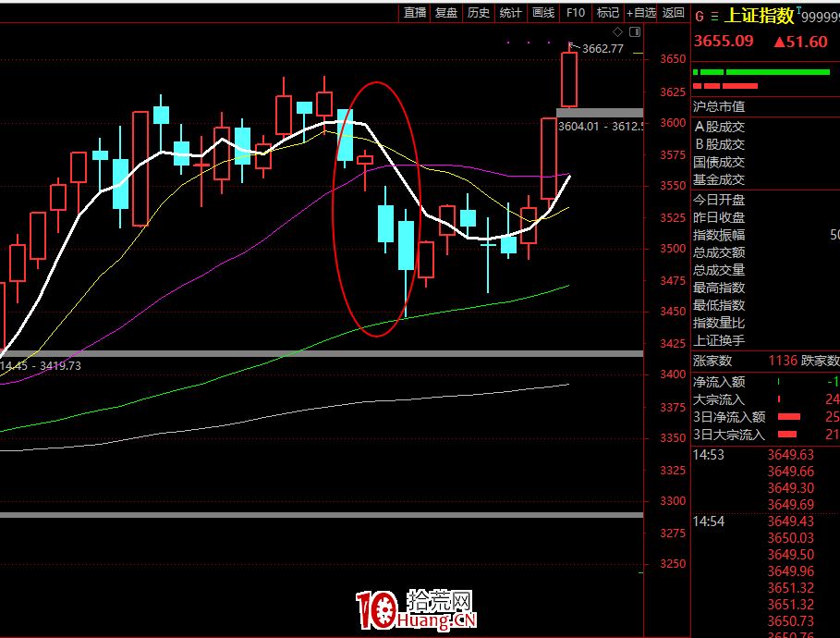Select the 沪总市值 row
This screenshot has width=840, height=638.
[x=766, y=106]
